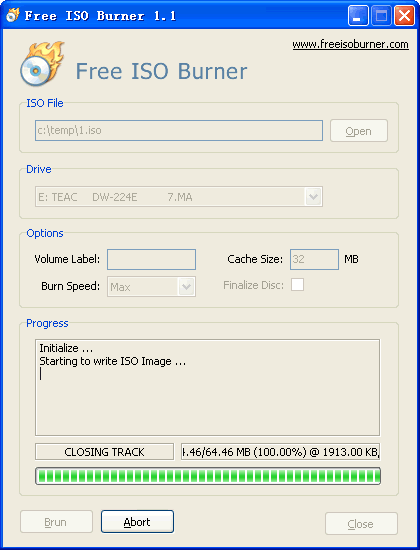The height and width of the screenshot is (550, 420).
Task: Open the Burn Speed dropdown arrow
Action: point(186,287)
